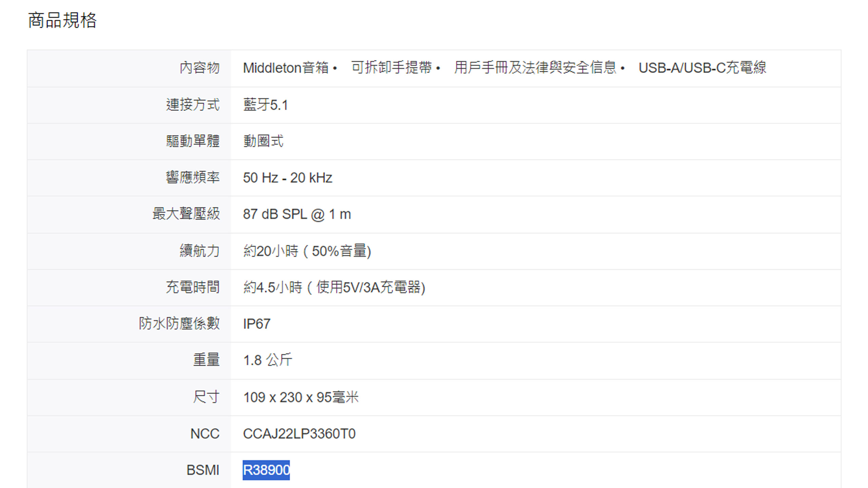Click the highlighted R38900 BSMI value
Viewport: 868px width, 488px height.
point(266,470)
